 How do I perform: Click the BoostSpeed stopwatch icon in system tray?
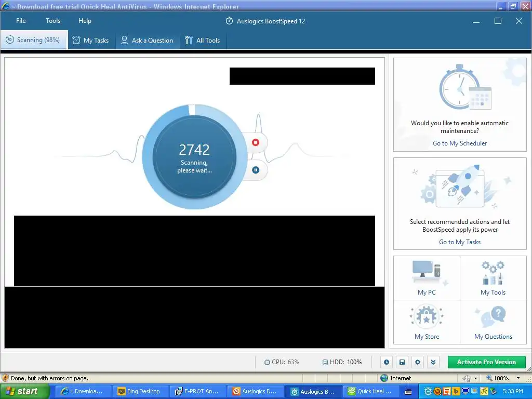[428, 391]
